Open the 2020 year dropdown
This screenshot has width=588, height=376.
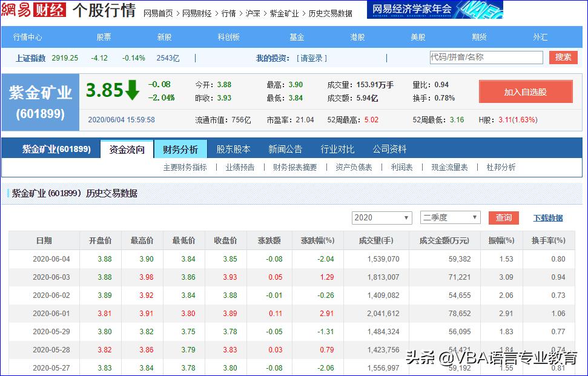(x=382, y=217)
